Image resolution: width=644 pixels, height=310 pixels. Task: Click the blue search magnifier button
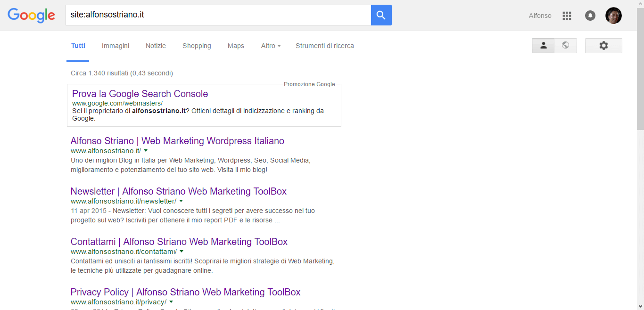381,15
